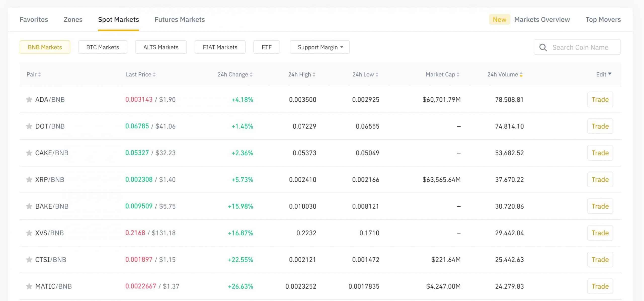
Task: Sort by Pair column arrows
Action: [x=39, y=74]
